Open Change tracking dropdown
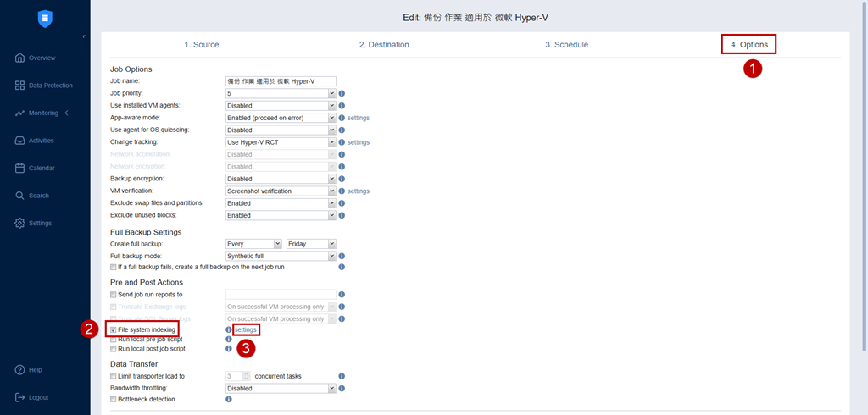 pyautogui.click(x=281, y=142)
